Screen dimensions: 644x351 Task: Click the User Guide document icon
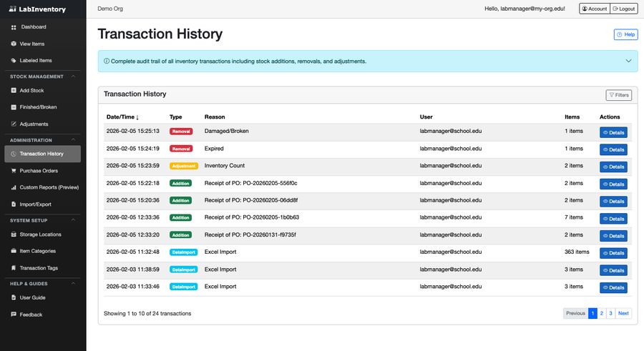click(x=14, y=297)
